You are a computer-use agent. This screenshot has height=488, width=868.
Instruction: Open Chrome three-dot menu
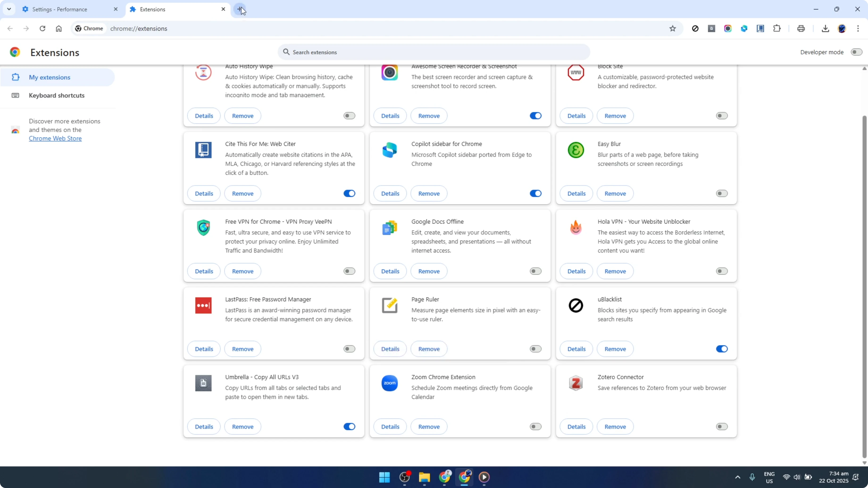(x=858, y=29)
